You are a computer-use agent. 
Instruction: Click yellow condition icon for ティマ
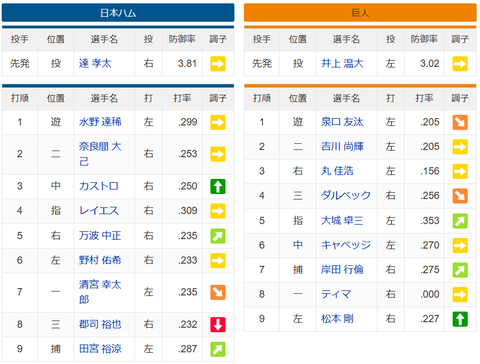coord(460,295)
